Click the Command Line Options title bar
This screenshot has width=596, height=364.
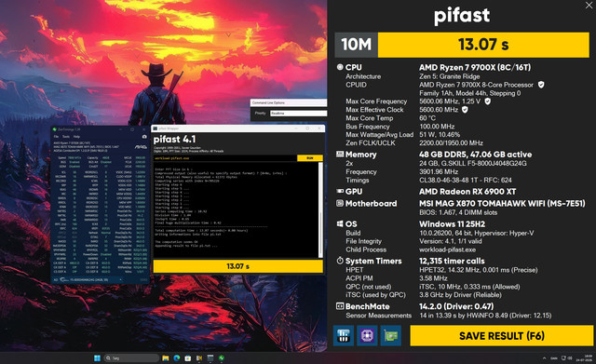[x=289, y=102]
